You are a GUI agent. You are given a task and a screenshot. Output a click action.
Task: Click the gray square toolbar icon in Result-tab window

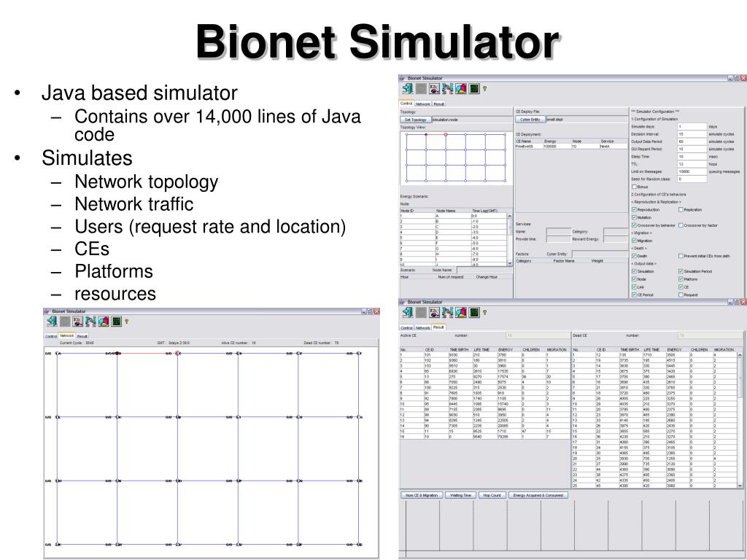(421, 312)
